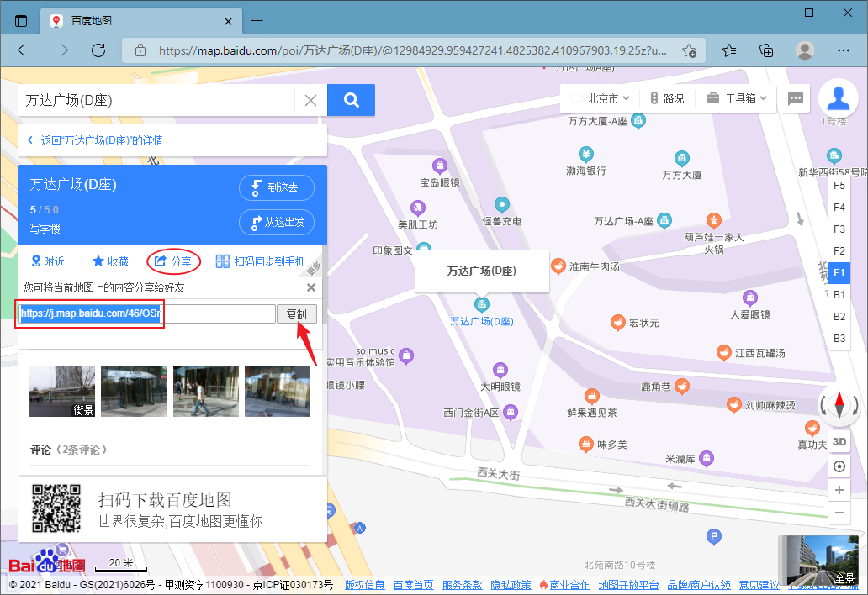Click the 怪兽充电 marker icon
Screen dimensions: 868x595
pos(501,204)
